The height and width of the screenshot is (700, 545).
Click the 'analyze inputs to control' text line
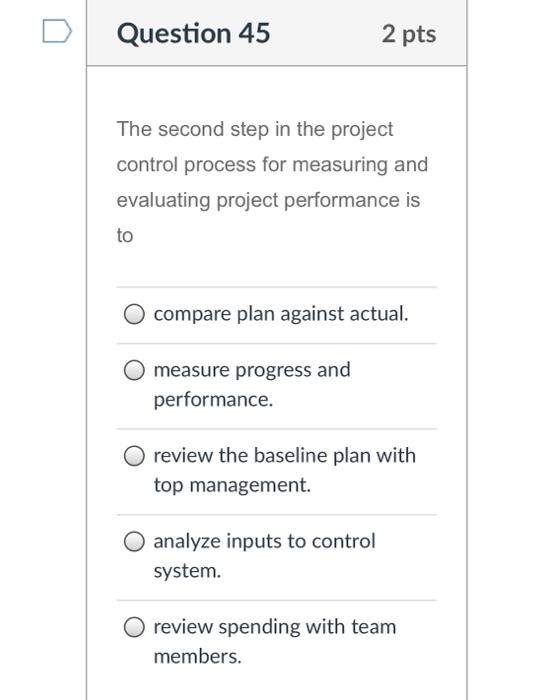[264, 542]
